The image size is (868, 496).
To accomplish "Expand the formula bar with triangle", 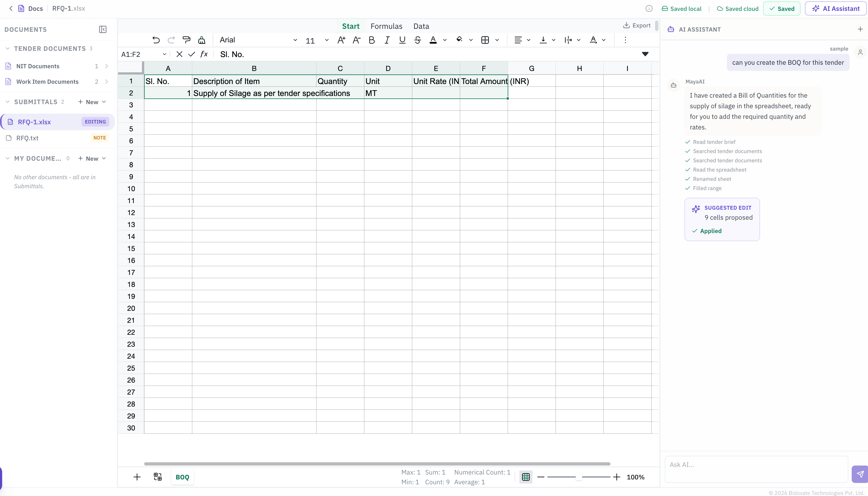I will pos(645,54).
